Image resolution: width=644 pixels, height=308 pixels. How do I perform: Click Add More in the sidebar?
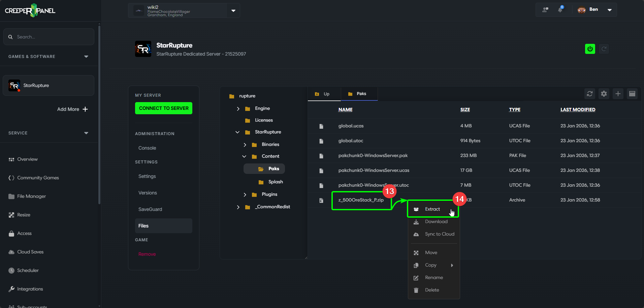[x=72, y=109]
